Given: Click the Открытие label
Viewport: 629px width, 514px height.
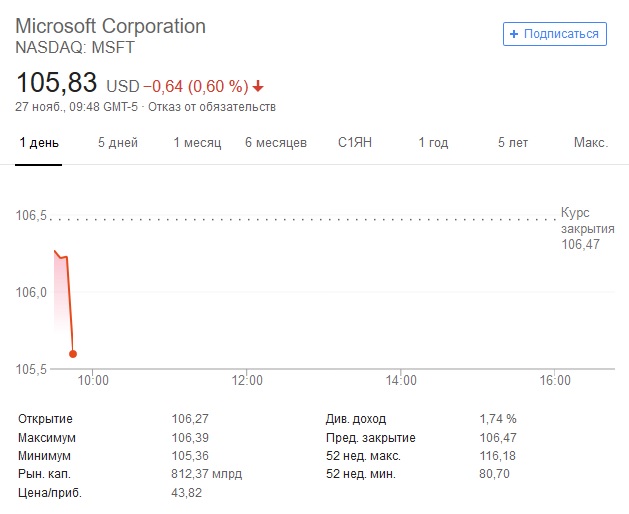Looking at the screenshot, I should pyautogui.click(x=45, y=419).
